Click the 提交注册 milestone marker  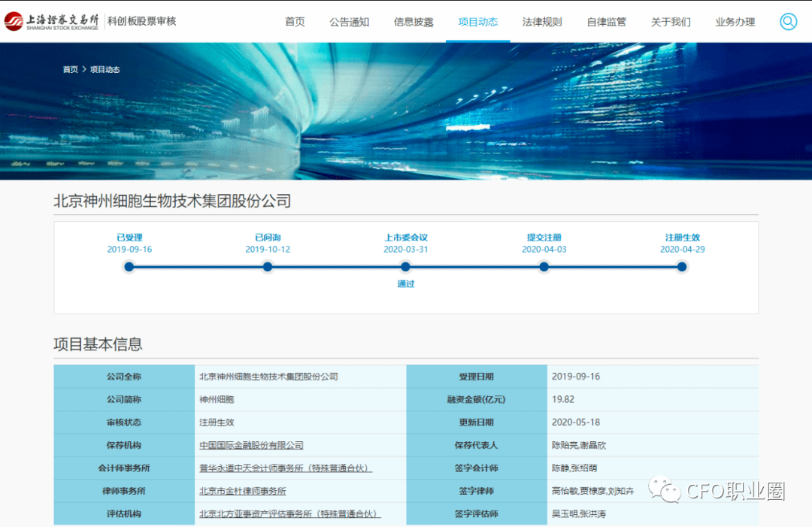544,267
